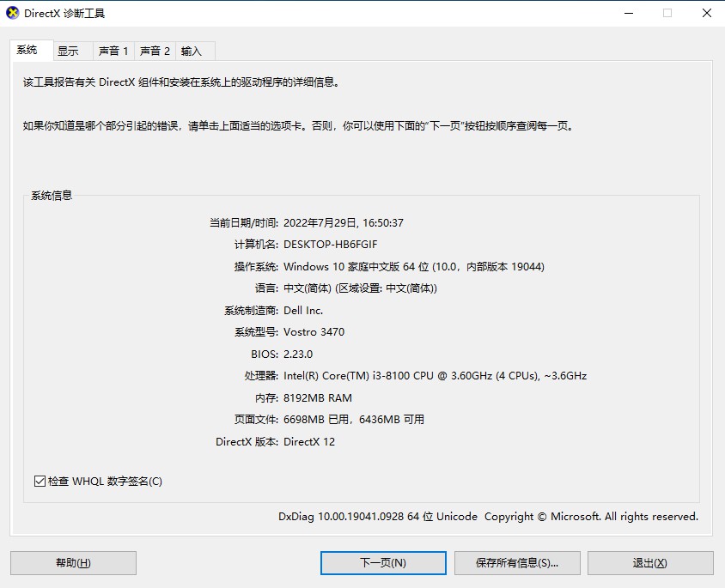
Task: Minimize the DirectX 诊断工具 window
Action: pyautogui.click(x=630, y=13)
